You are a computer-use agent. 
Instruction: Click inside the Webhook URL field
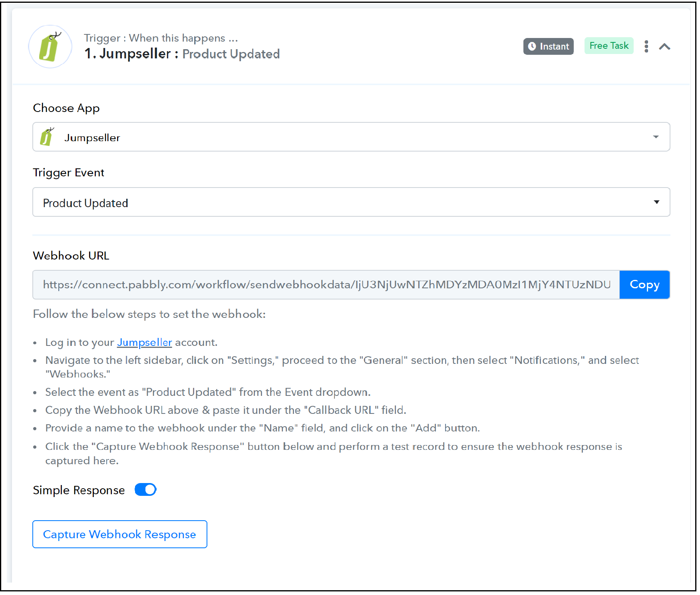click(326, 285)
